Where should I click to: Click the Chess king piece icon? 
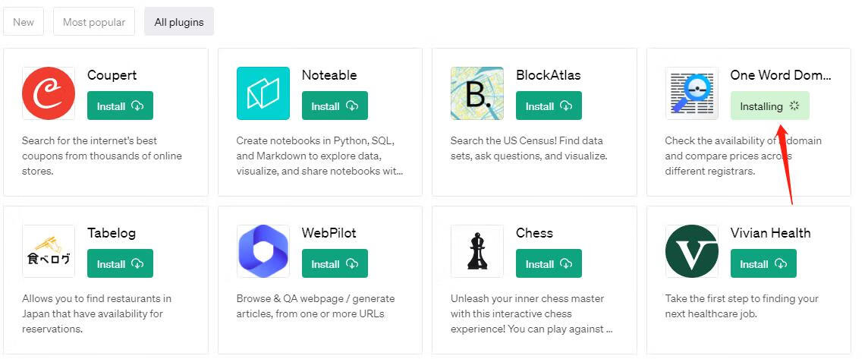pyautogui.click(x=477, y=251)
